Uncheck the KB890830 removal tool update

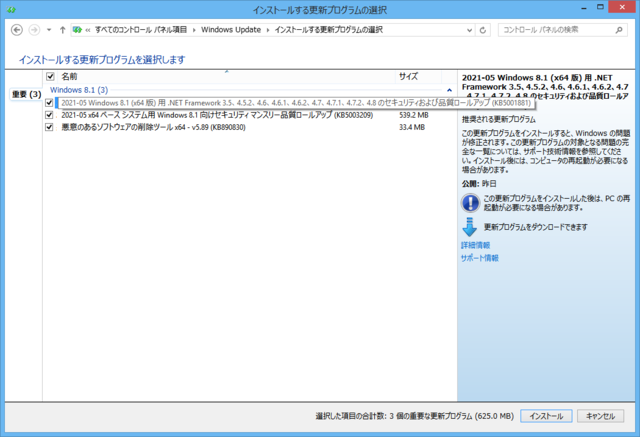click(49, 127)
